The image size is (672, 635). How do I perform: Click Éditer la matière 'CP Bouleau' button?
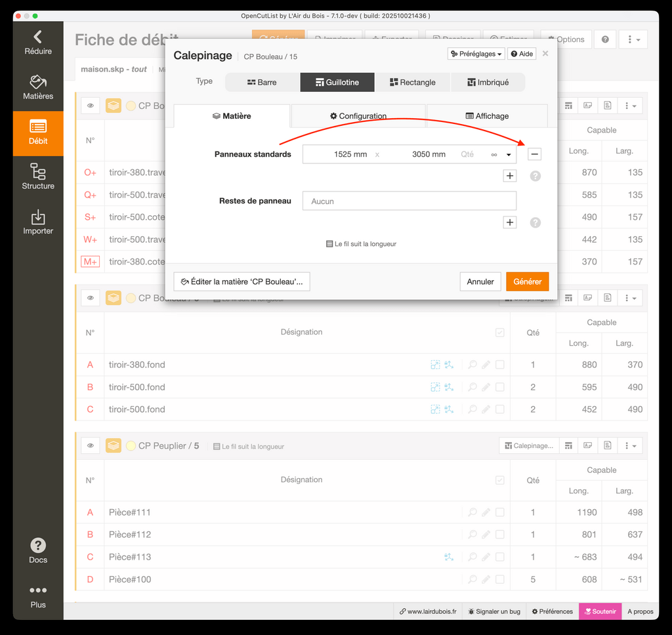pos(241,281)
